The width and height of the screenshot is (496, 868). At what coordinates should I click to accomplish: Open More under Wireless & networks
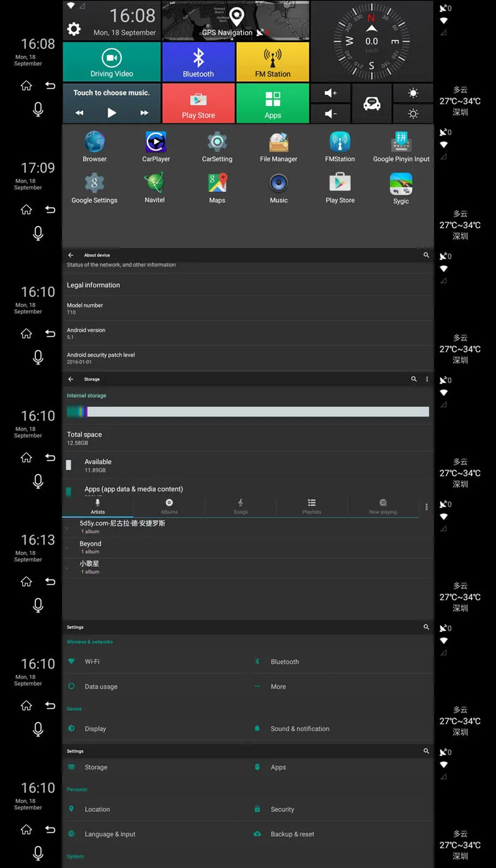(341, 686)
